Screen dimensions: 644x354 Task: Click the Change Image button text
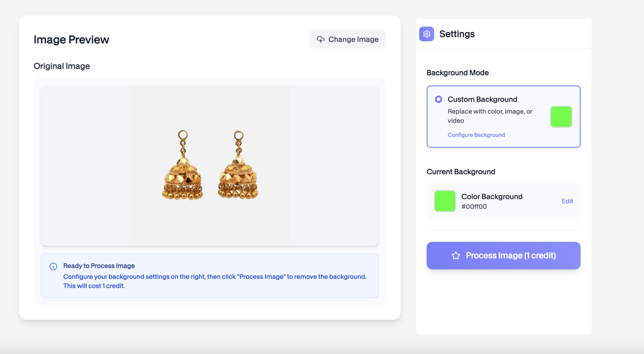tap(353, 39)
